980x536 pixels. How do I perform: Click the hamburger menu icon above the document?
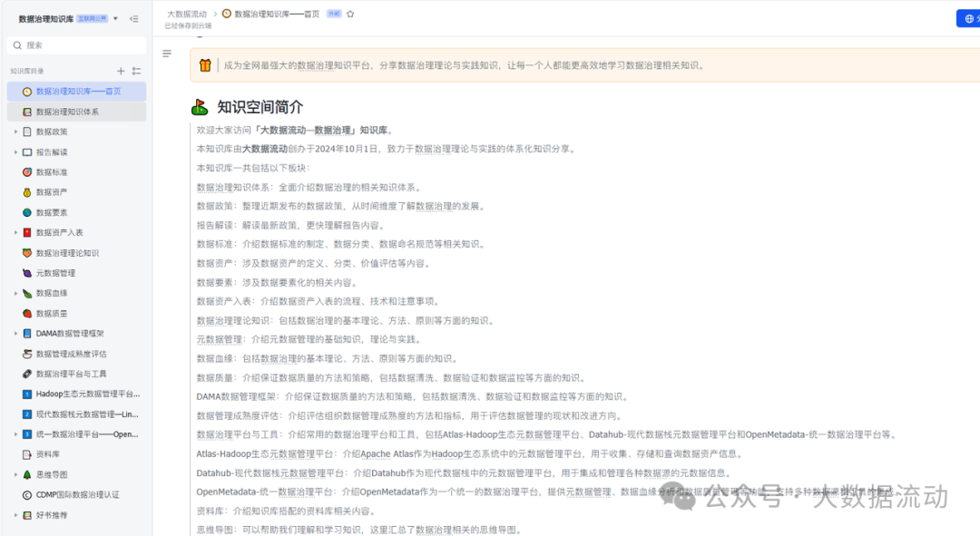click(x=166, y=53)
